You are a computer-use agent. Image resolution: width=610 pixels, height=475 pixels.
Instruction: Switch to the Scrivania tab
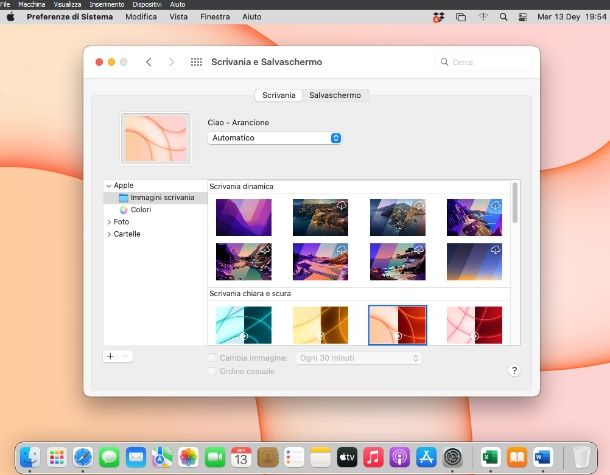[x=279, y=95]
